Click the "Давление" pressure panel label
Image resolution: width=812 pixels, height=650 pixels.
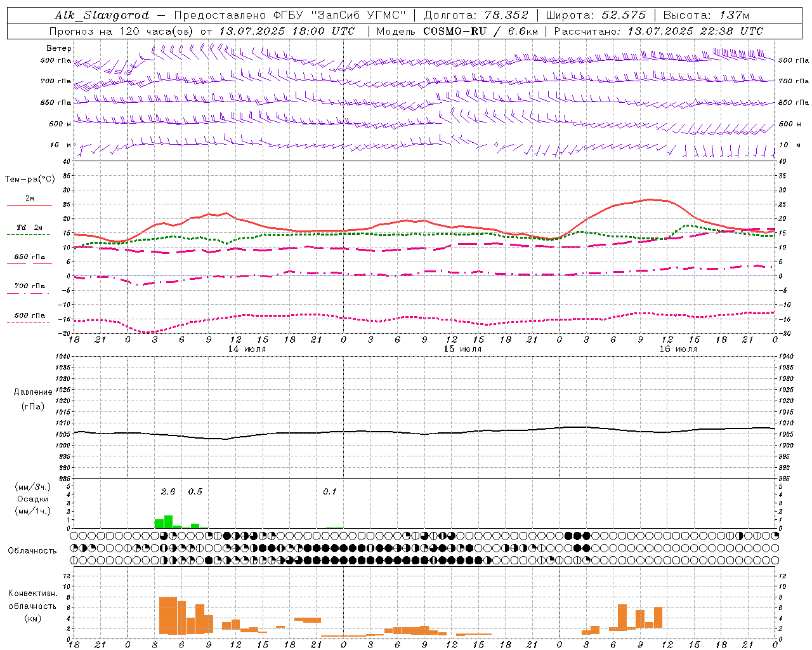coord(32,392)
